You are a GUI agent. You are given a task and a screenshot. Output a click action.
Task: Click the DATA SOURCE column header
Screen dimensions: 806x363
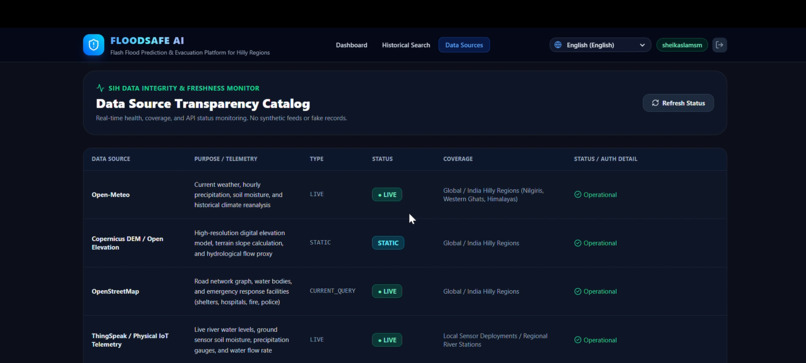pos(111,159)
